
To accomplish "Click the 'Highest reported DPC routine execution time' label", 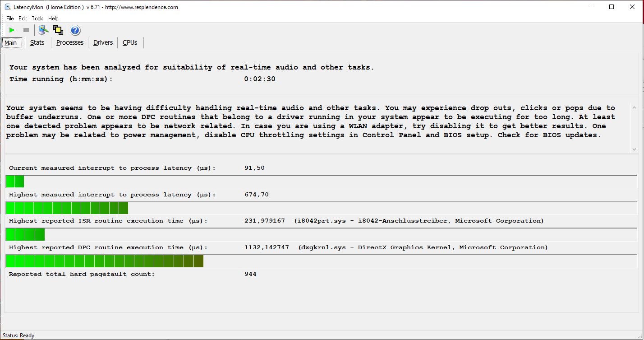I will click(108, 247).
